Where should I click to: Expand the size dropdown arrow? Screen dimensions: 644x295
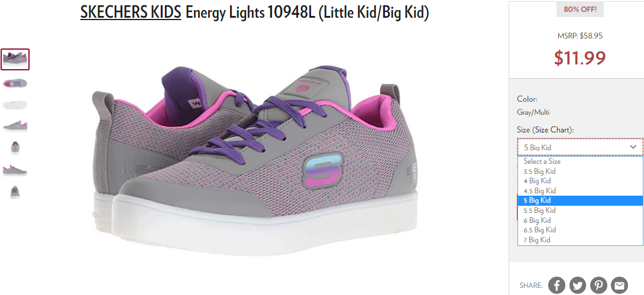tap(633, 147)
